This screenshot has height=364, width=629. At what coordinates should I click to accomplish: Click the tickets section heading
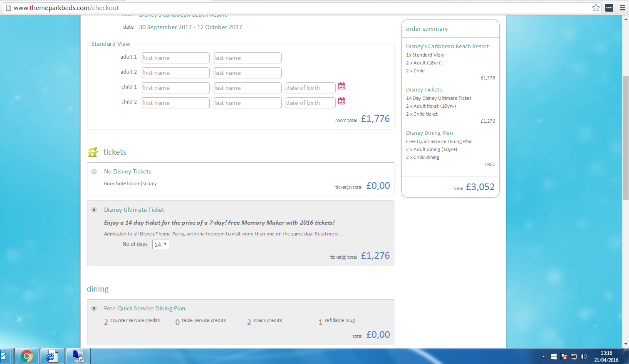115,152
